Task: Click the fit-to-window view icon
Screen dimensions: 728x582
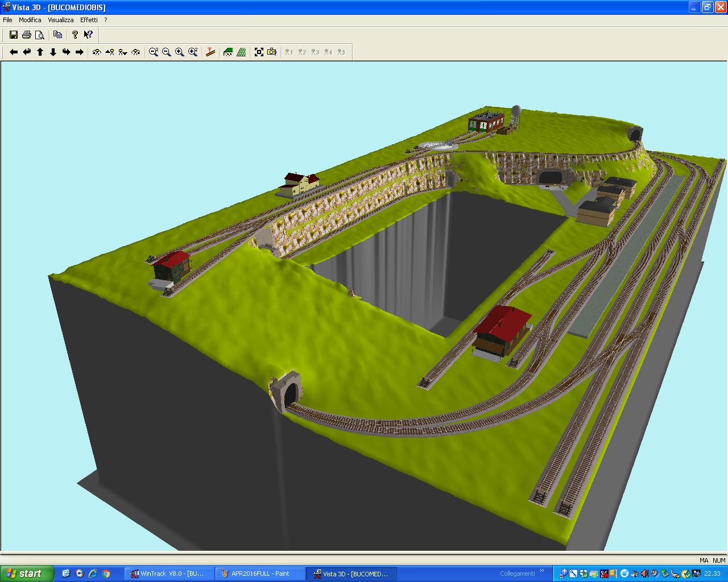Action: [x=259, y=52]
